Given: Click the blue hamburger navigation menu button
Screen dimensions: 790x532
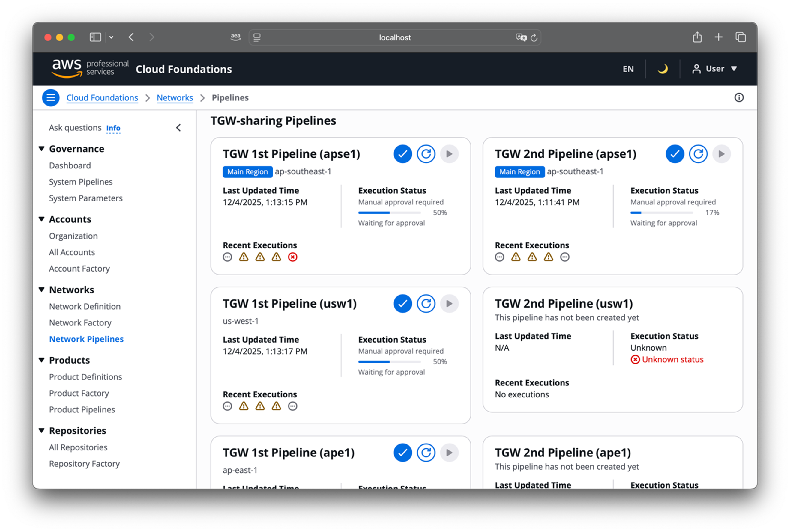Looking at the screenshot, I should tap(51, 98).
